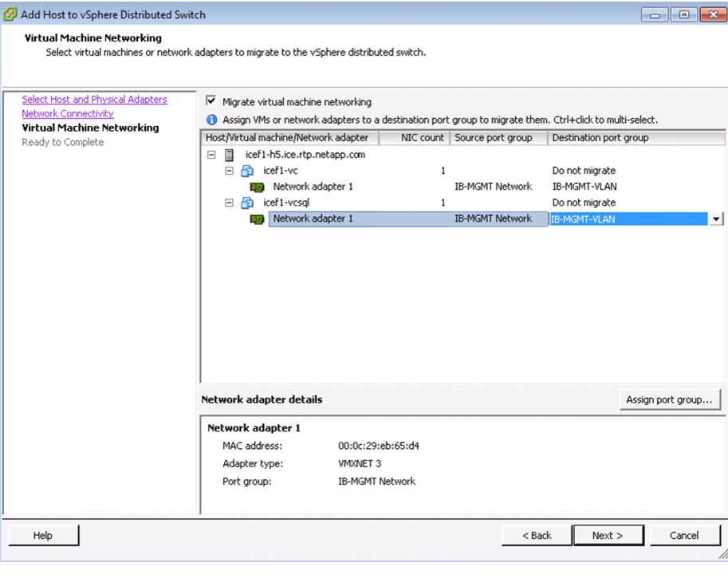Image resolution: width=728 pixels, height=586 pixels.
Task: Click the vSphere wizard icon in title bar
Action: (x=10, y=14)
